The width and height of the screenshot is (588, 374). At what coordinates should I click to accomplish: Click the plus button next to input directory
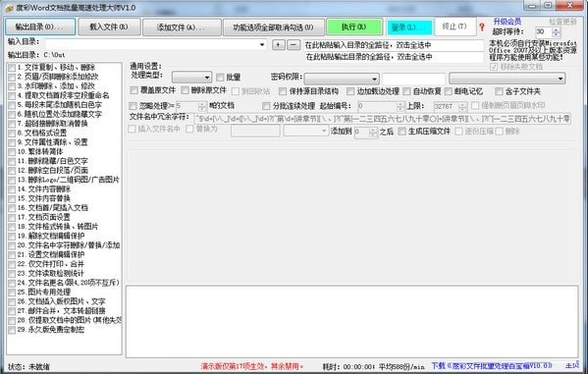[x=278, y=44]
